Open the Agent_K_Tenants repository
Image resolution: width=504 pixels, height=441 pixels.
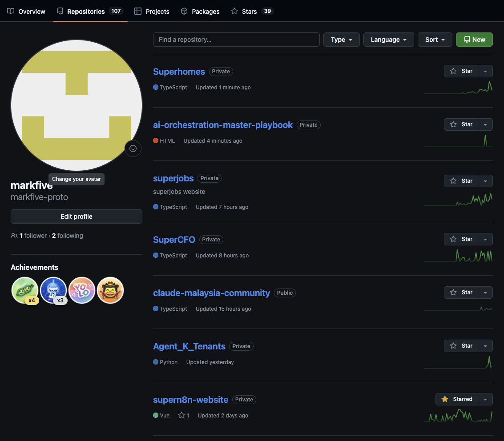click(x=189, y=346)
